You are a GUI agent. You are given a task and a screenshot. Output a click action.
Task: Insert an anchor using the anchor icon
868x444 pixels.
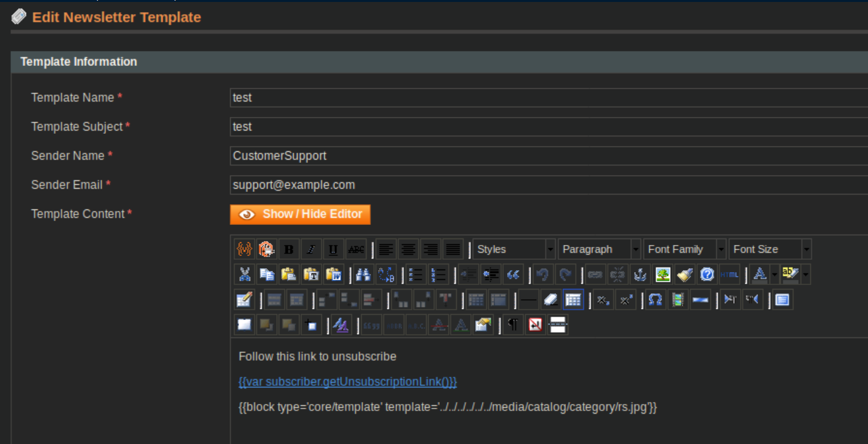[640, 275]
